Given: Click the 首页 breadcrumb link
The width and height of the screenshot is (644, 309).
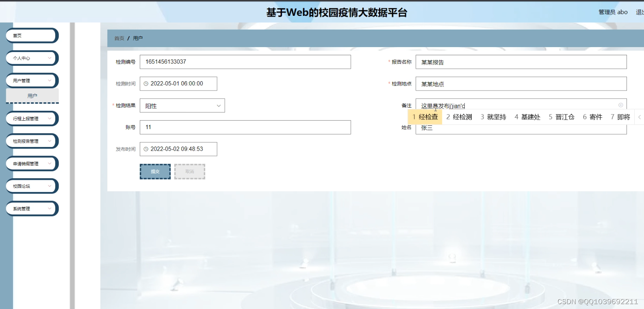Looking at the screenshot, I should click(x=119, y=38).
